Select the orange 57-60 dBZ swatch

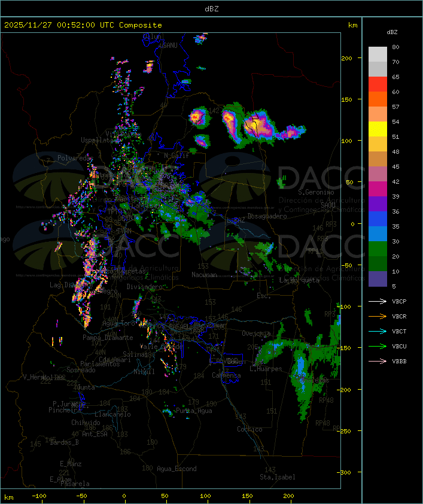(378, 99)
